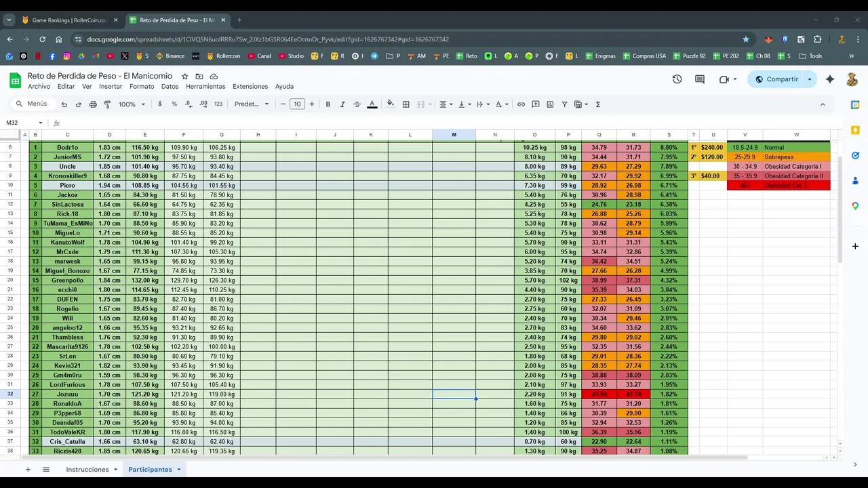Undo the last action in toolbar
This screenshot has width=868, height=488.
click(x=64, y=104)
